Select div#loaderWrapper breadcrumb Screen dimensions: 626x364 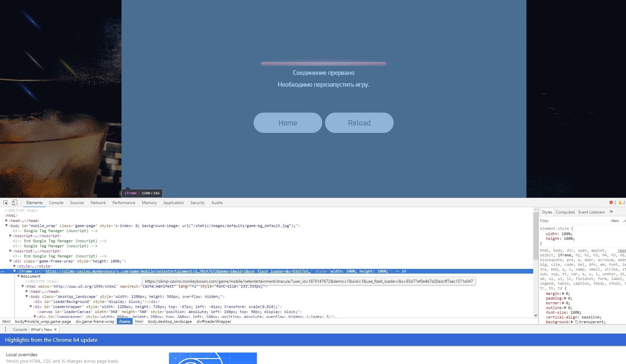(x=214, y=321)
